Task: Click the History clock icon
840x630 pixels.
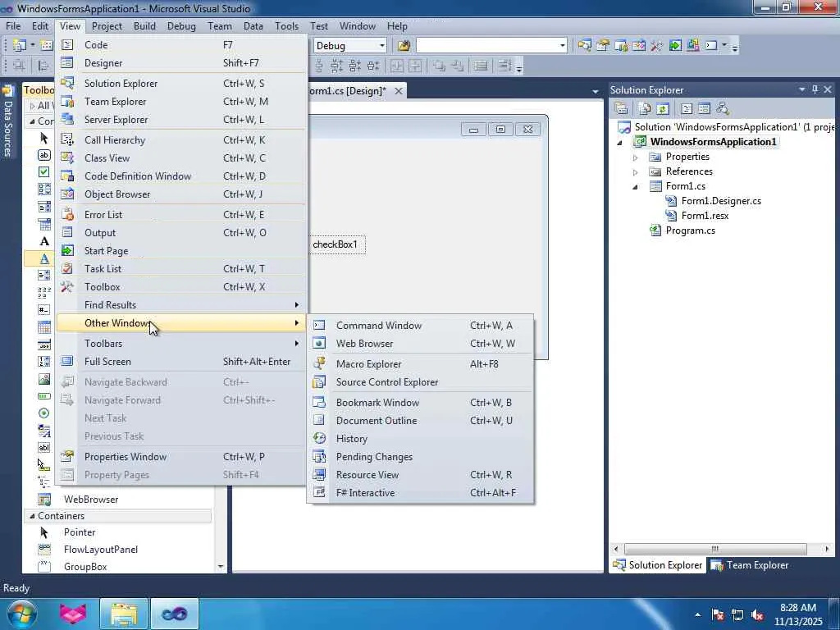Action: coord(319,439)
